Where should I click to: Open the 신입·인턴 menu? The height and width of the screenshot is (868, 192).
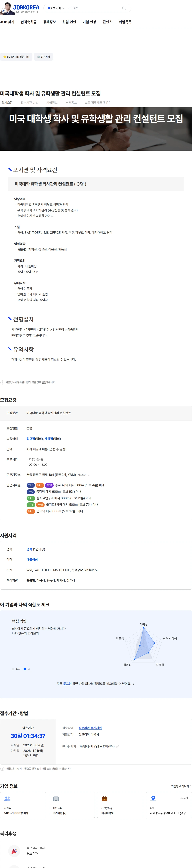(x=69, y=22)
